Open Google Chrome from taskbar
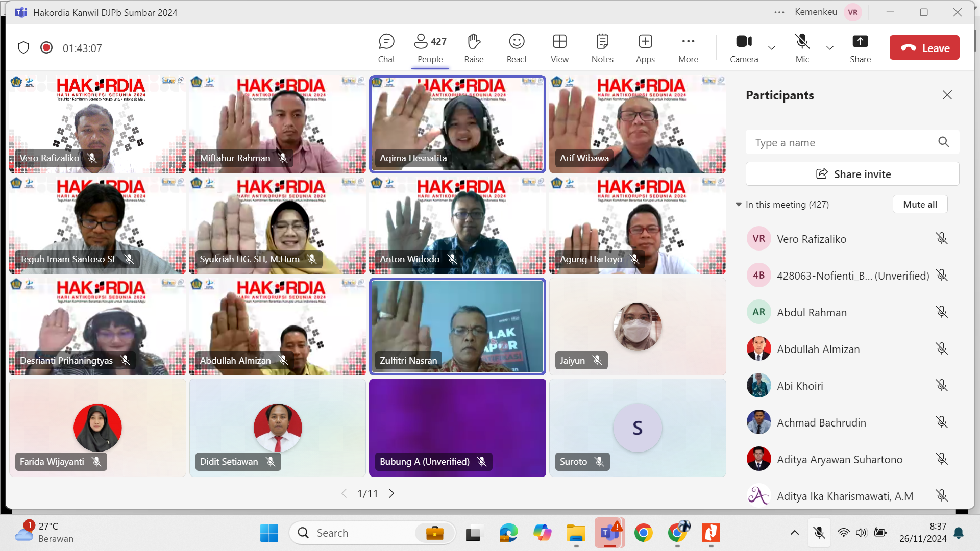Screen dimensions: 980x551 point(644,533)
